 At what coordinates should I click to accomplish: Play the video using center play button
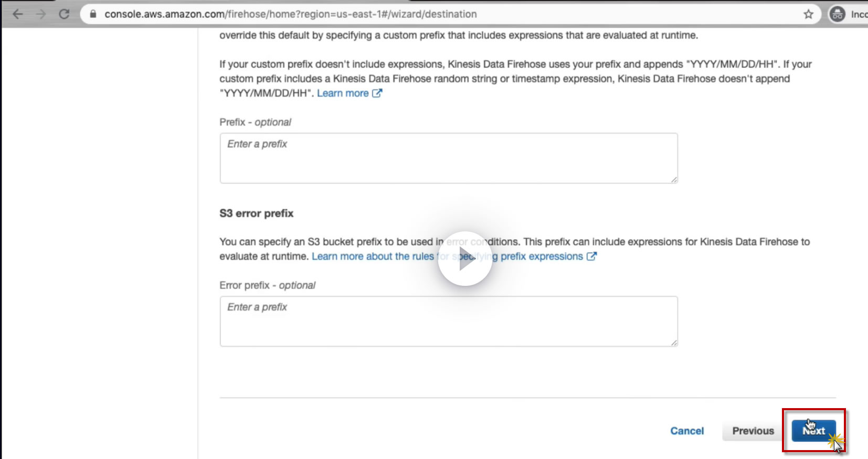[x=465, y=259]
